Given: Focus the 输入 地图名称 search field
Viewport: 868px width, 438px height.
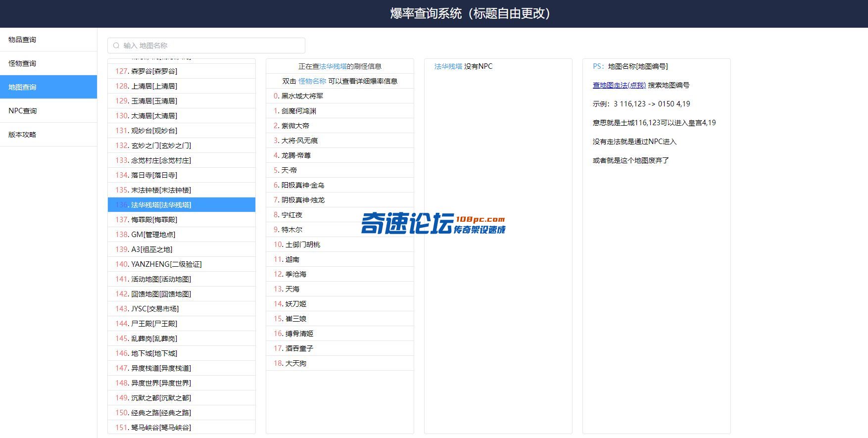Looking at the screenshot, I should pyautogui.click(x=206, y=46).
